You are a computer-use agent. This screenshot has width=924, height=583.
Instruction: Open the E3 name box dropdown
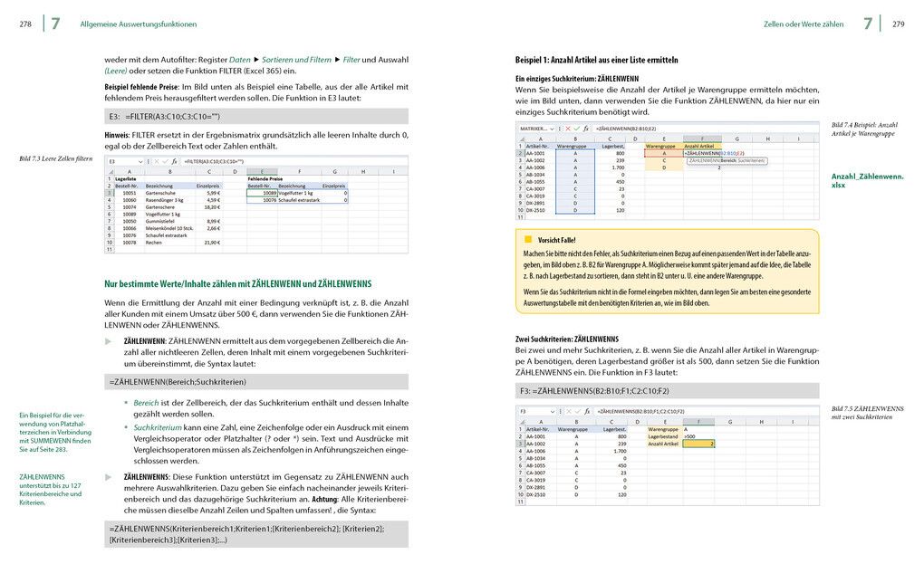point(140,161)
